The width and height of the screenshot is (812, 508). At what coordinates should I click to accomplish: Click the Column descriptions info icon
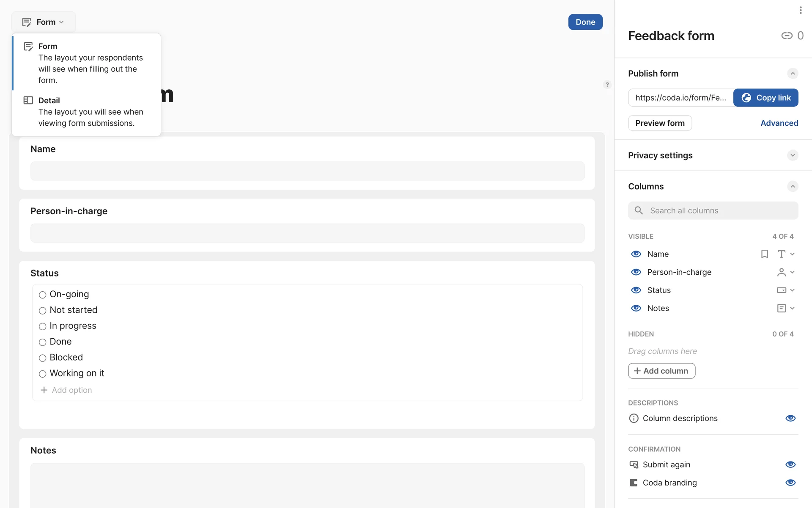coord(634,418)
